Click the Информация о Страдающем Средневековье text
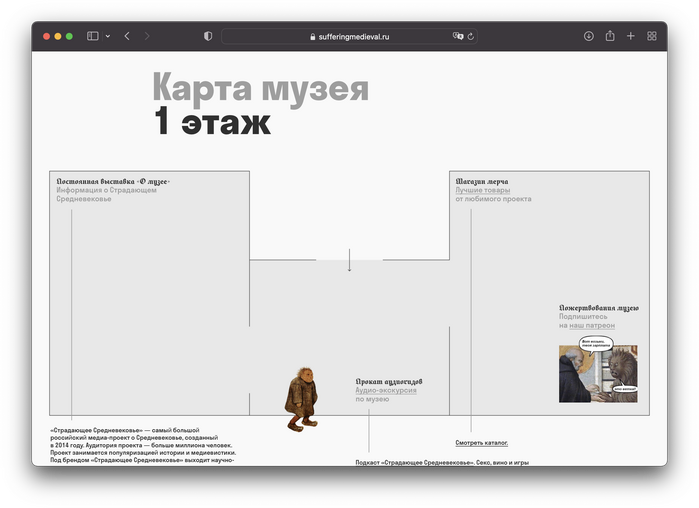This screenshot has height=508, width=699. pyautogui.click(x=107, y=194)
